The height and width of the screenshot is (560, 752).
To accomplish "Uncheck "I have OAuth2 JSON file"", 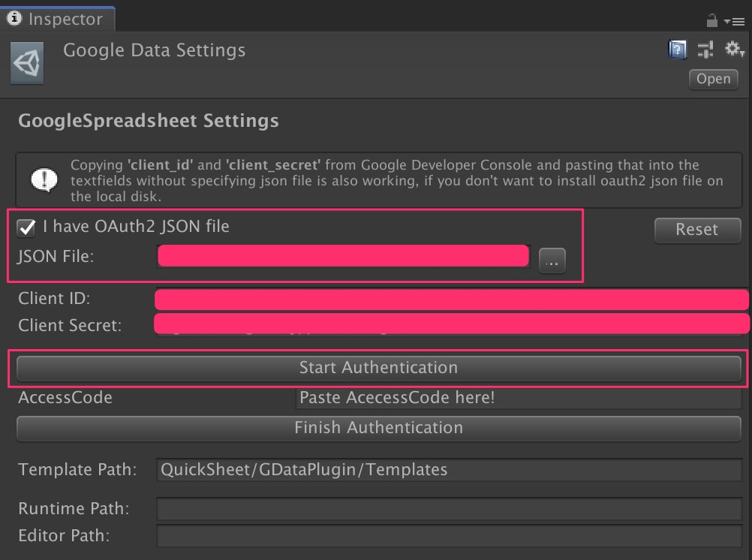I will pos(27,227).
